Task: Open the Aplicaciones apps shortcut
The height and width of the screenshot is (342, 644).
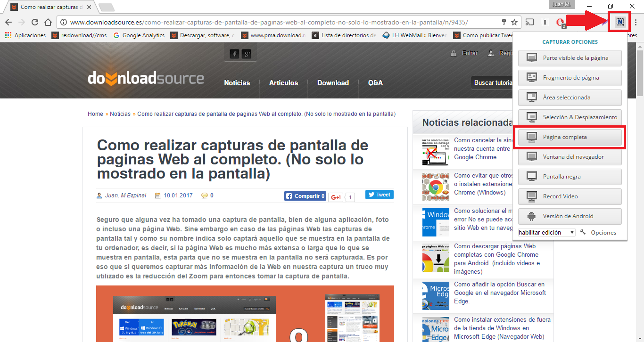Action: click(25, 35)
